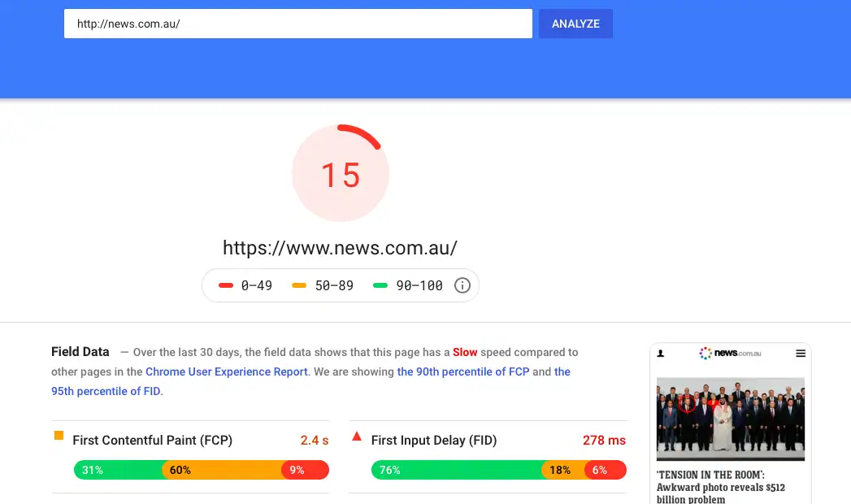The image size is (851, 504).
Task: Click the news.com.au logo in the preview
Action: 730,354
